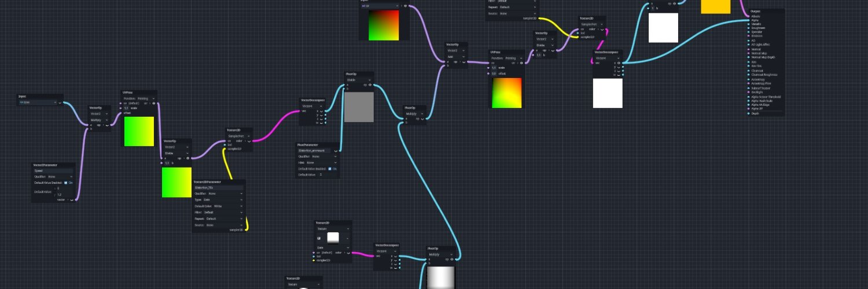Hide preview with eye icon on left UVPans node
This screenshot has width=868, height=289.
click(x=153, y=103)
